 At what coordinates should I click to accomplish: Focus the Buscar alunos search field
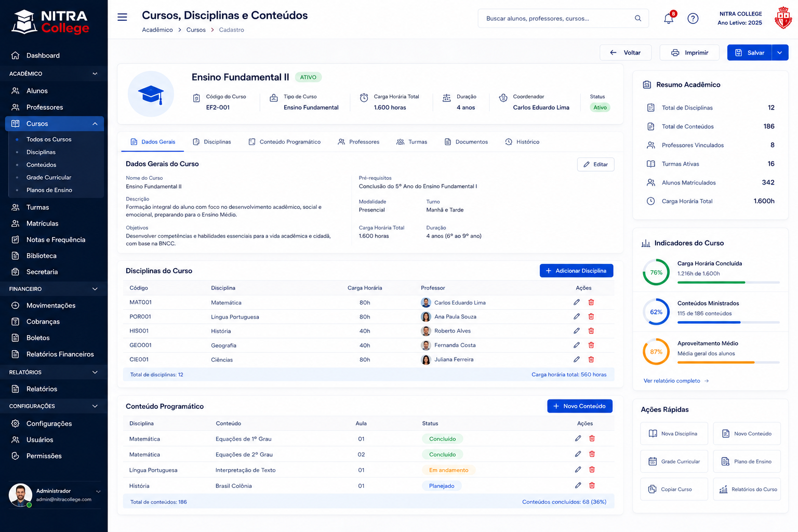563,18
